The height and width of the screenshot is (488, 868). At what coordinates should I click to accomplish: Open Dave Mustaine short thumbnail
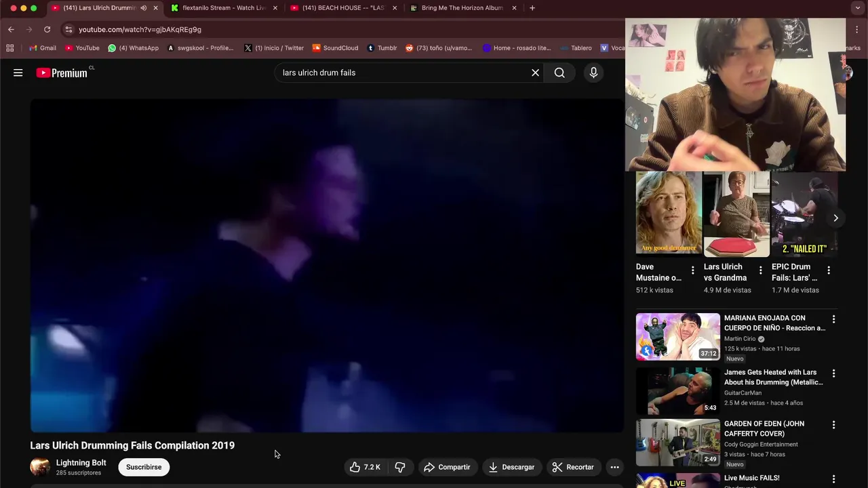pos(669,214)
